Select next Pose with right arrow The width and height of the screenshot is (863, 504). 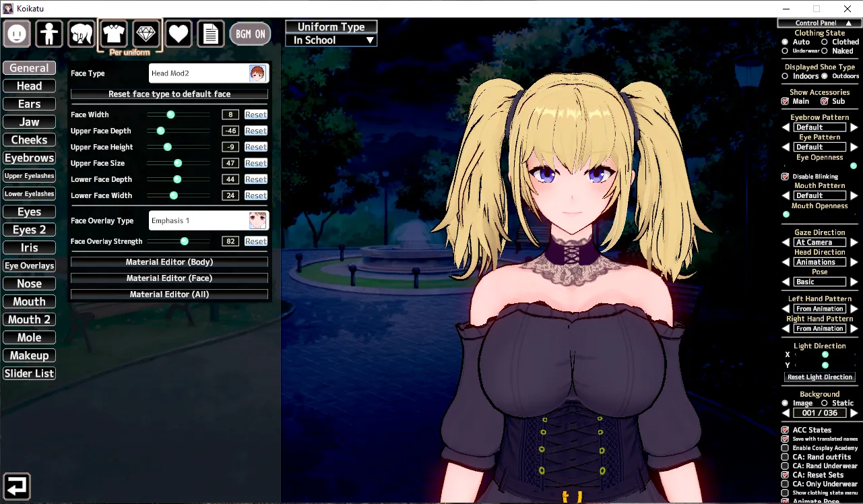pos(854,282)
